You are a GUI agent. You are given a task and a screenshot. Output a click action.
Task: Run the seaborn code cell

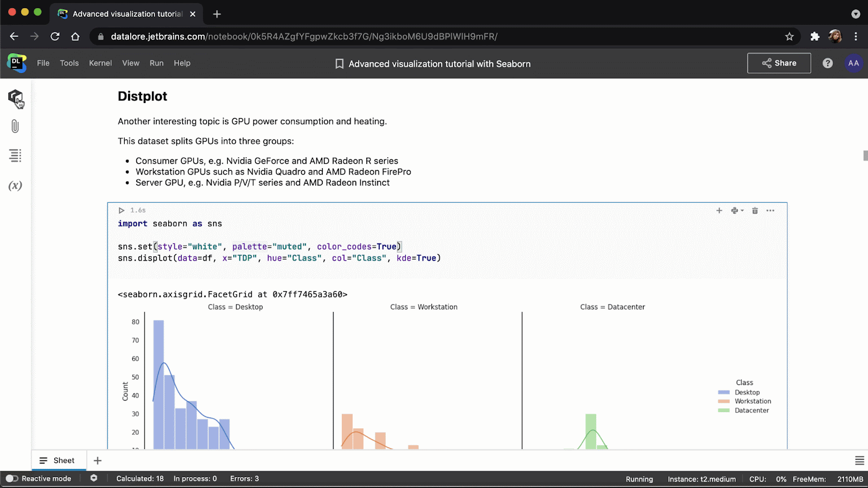tap(122, 210)
